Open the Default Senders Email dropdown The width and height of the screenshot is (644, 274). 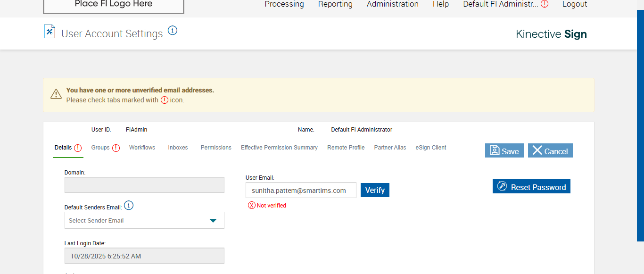click(144, 220)
